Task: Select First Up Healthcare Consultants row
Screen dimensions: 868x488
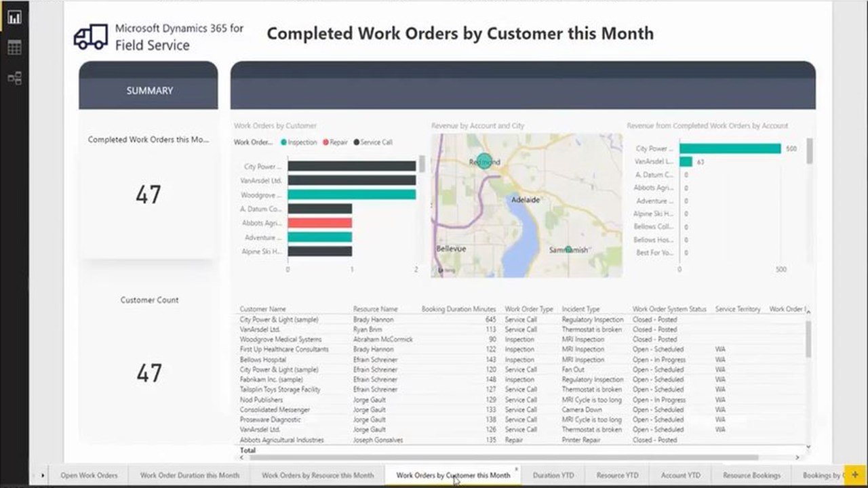Action: 523,349
